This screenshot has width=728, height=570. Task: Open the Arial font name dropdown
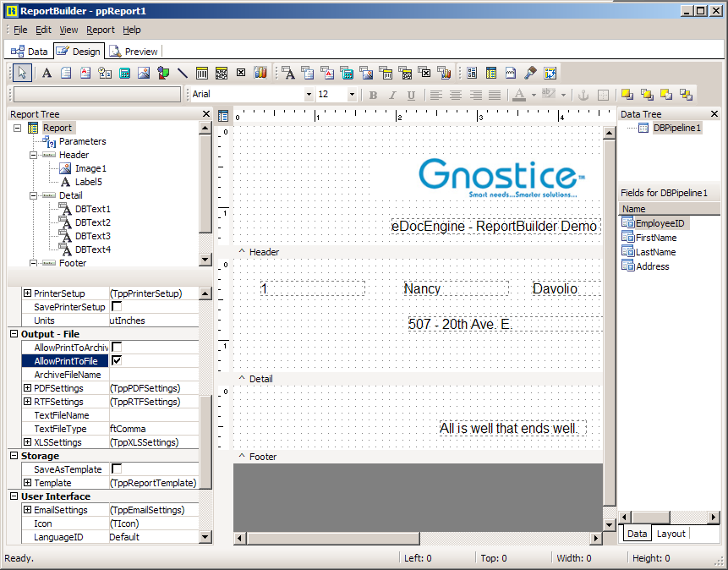coord(309,95)
